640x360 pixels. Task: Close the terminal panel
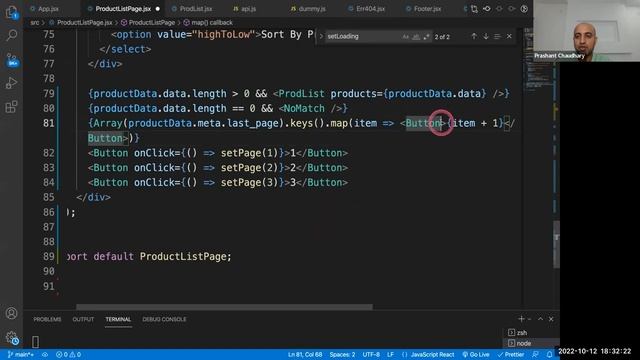551,319
